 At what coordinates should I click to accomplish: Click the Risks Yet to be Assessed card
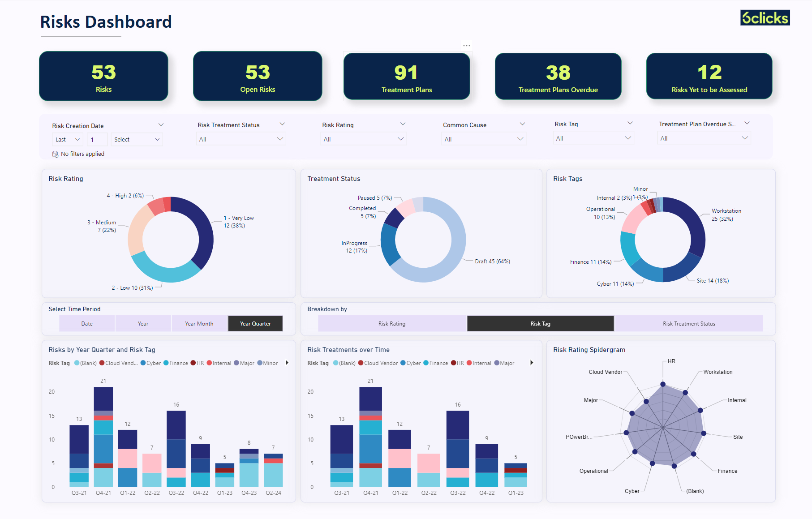click(709, 76)
